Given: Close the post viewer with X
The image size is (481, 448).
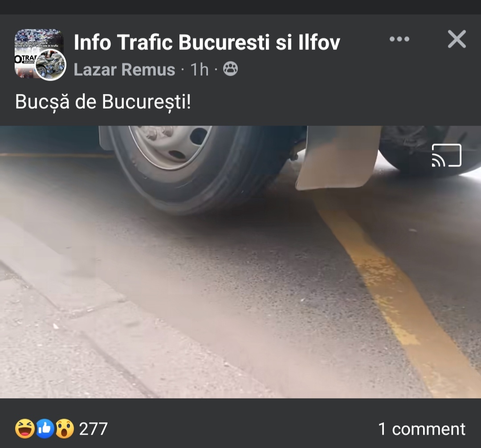Looking at the screenshot, I should click(457, 39).
